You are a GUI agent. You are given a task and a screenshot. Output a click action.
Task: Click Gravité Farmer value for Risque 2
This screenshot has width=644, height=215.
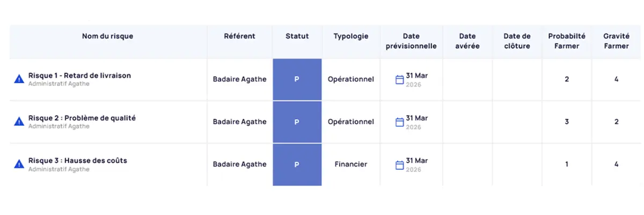(617, 122)
